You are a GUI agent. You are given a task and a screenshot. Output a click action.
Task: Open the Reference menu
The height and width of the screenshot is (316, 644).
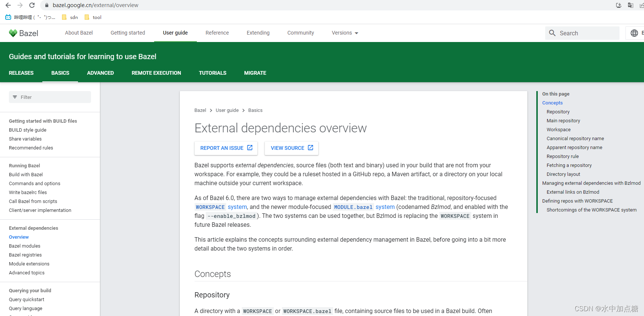[217, 33]
